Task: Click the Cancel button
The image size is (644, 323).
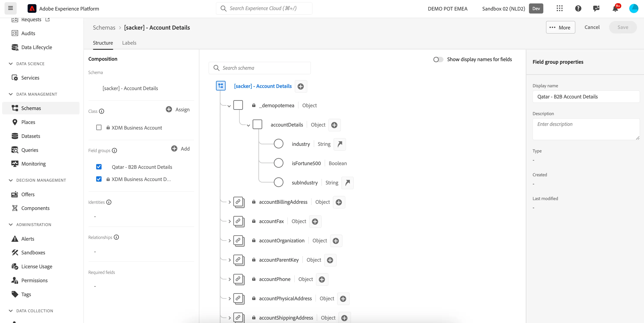Action: [592, 27]
